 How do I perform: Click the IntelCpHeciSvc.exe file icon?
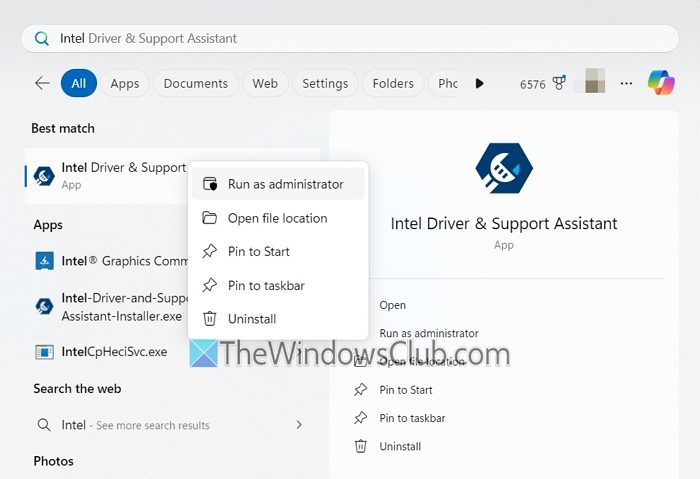pyautogui.click(x=44, y=352)
